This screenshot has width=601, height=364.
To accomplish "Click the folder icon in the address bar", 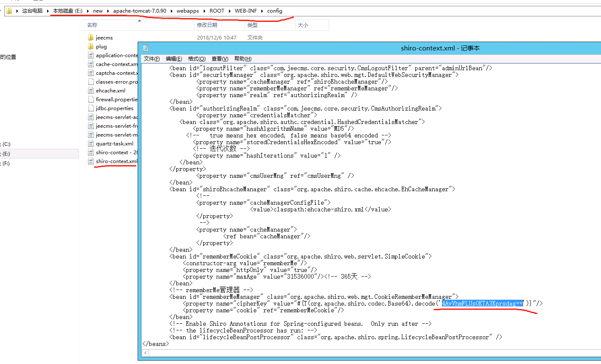I will click(x=9, y=11).
